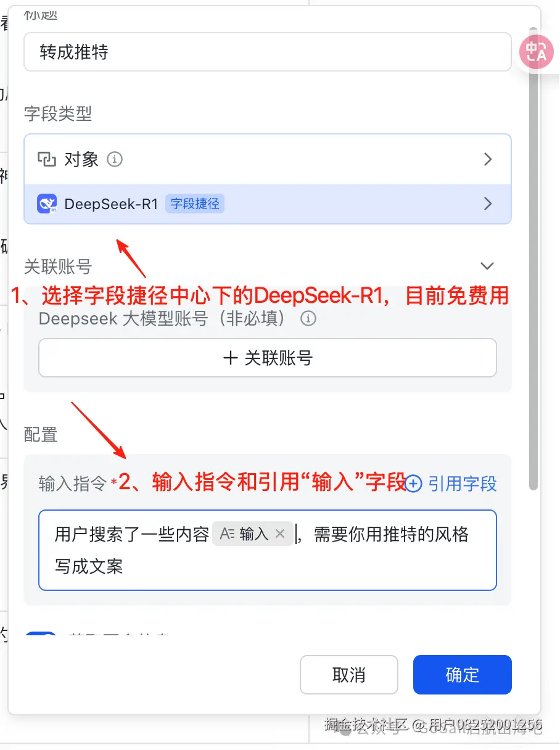Click the DeepSeek-R1 whale logo icon
The height and width of the screenshot is (750, 560).
47,204
